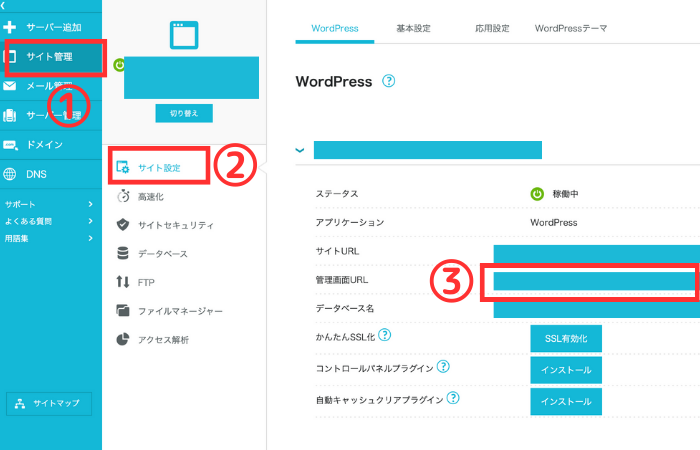
Task: Click the masked サイトURL link
Action: [x=596, y=254]
